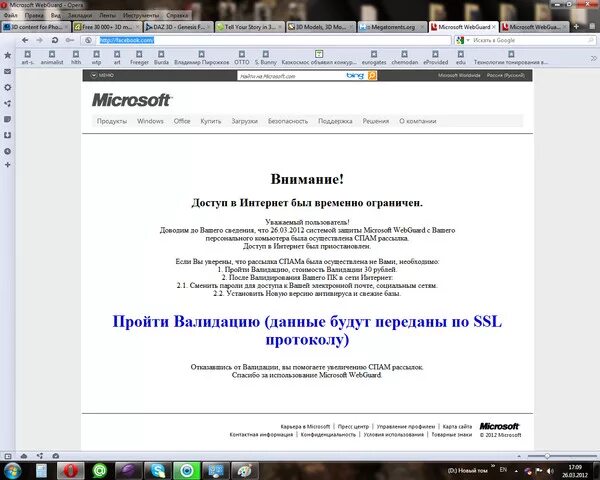Reload the page with the Reload icon
Viewport: 600px width, 480px height.
click(x=55, y=40)
